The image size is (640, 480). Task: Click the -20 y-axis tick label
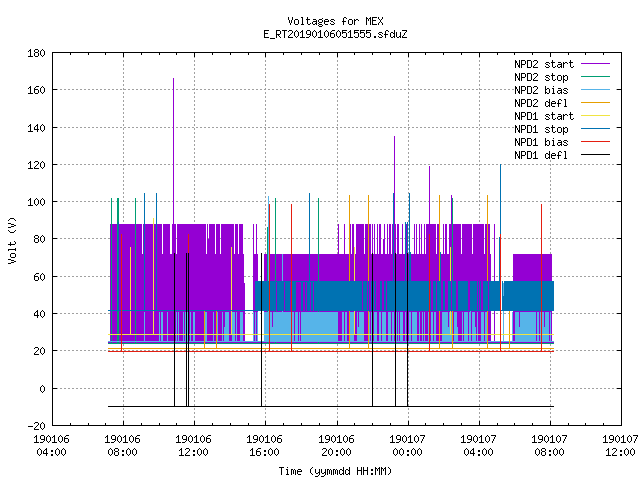[x=36, y=426]
